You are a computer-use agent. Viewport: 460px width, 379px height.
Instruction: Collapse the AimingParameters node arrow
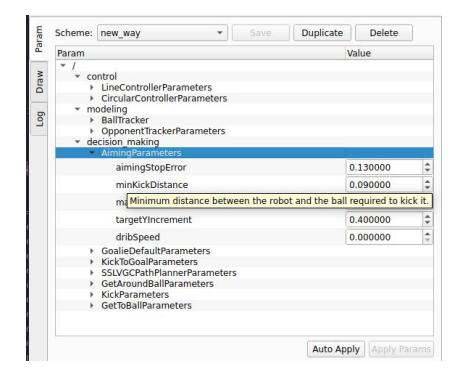coord(92,152)
